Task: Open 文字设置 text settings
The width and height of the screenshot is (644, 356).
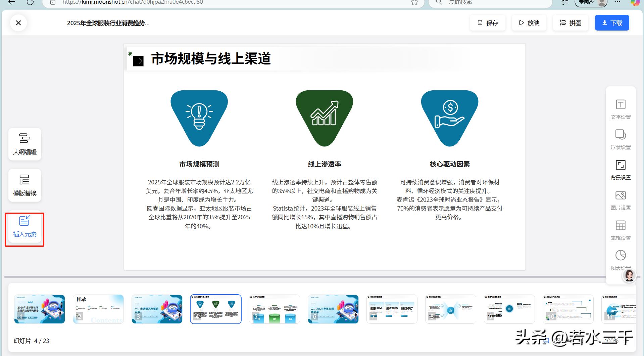Action: point(621,109)
